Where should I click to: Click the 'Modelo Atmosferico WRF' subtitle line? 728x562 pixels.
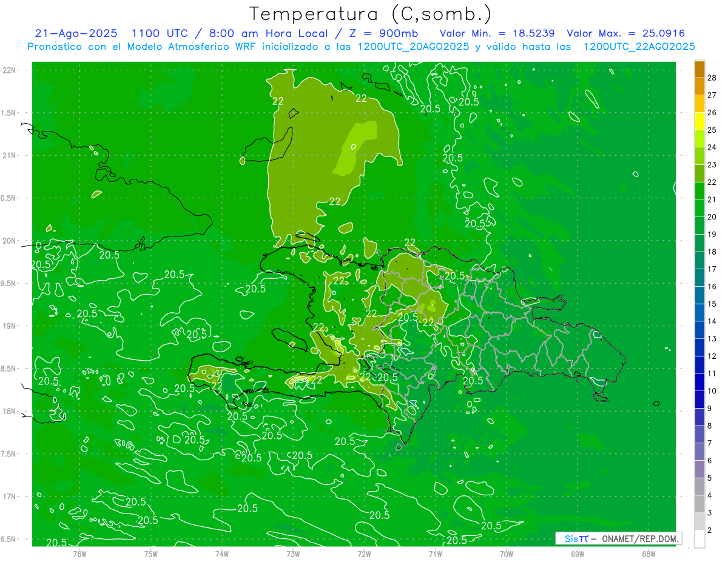click(361, 47)
